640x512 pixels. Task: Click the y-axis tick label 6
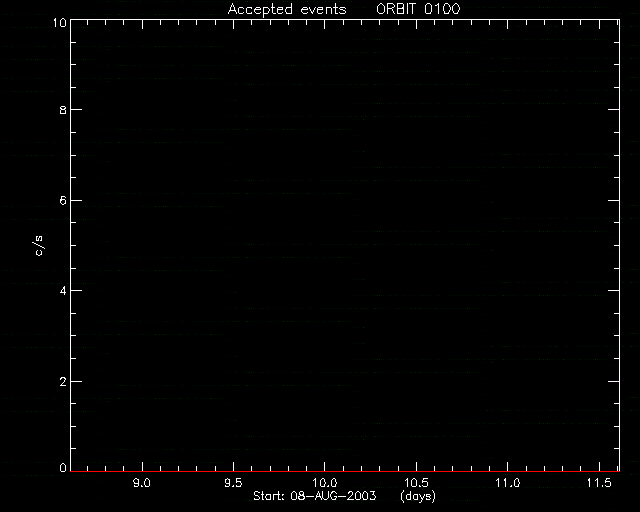click(x=63, y=200)
